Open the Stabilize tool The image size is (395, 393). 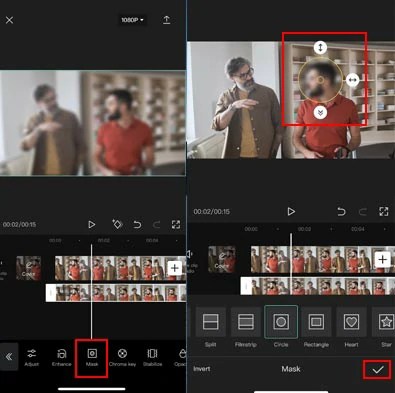(152, 358)
